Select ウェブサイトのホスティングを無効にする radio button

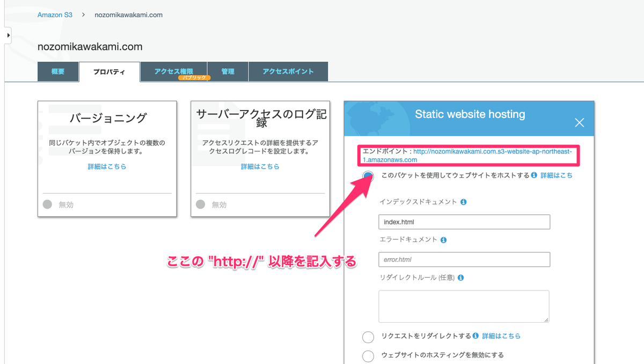[x=368, y=356]
